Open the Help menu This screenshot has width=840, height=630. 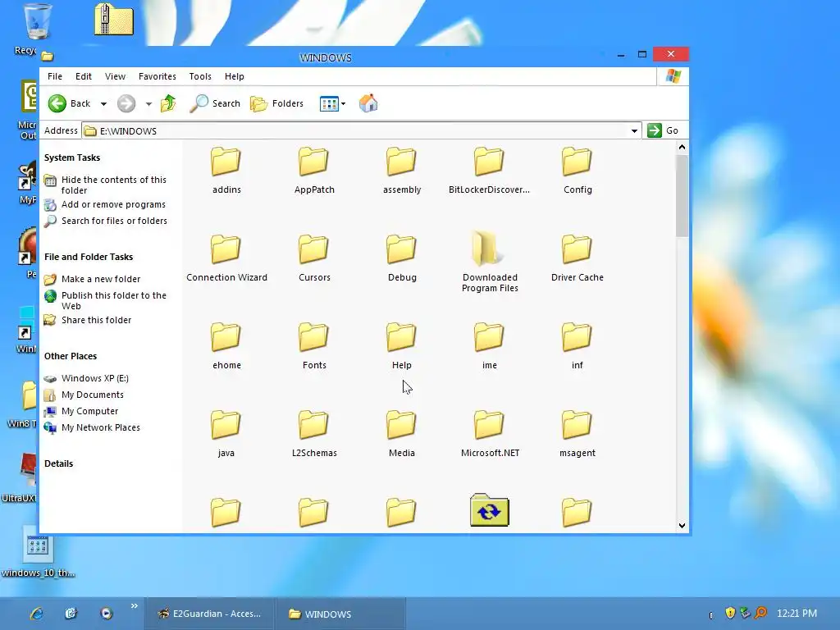[x=234, y=76]
